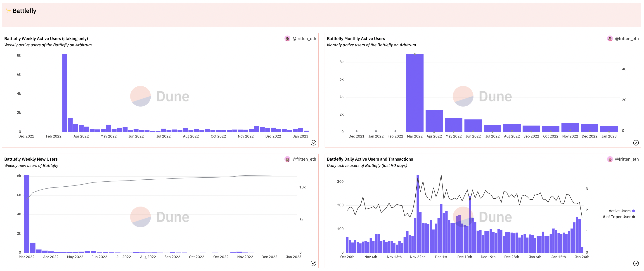
Task: Open @fritten_eth profile link on Monthly Active Users
Action: pyautogui.click(x=627, y=38)
